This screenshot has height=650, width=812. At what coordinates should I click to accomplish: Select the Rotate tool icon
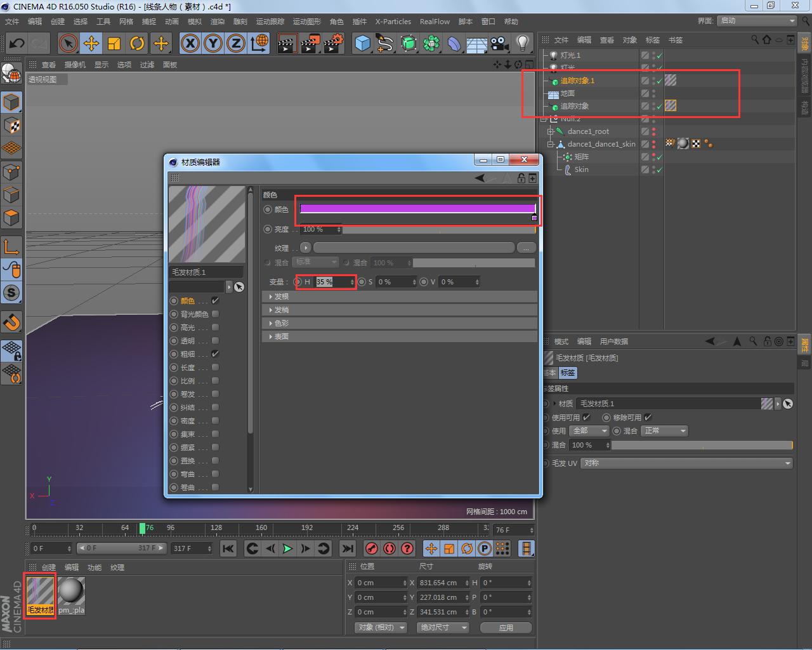pyautogui.click(x=137, y=43)
